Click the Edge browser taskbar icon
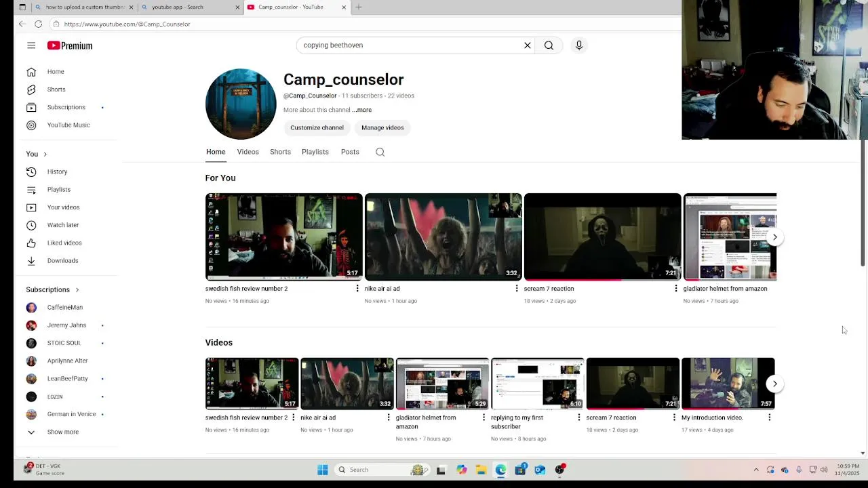This screenshot has height=488, width=868. coord(500,470)
